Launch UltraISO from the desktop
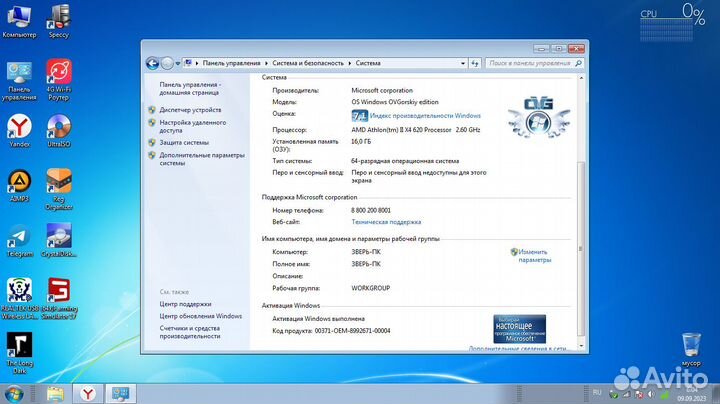This screenshot has width=720, height=404. point(59,127)
